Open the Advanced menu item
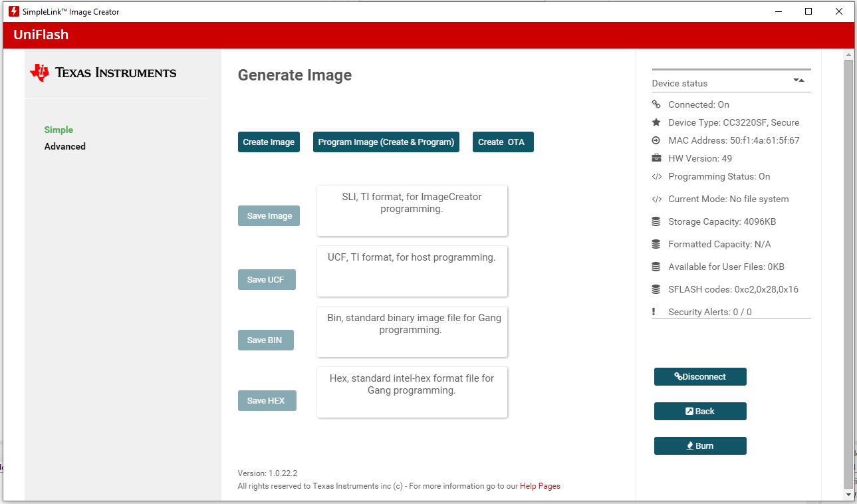This screenshot has width=857, height=504. coord(65,146)
